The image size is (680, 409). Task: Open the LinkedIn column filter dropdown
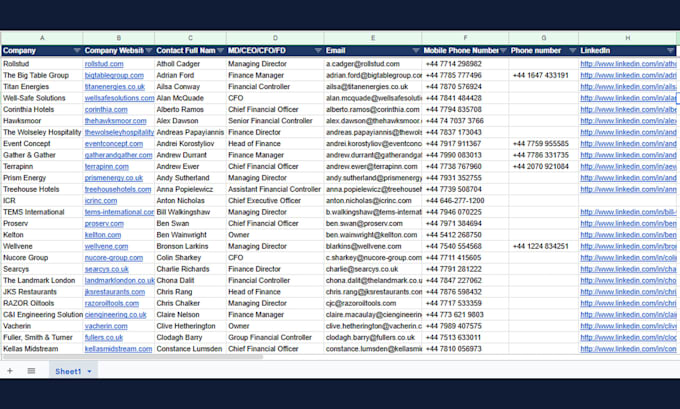(x=670, y=51)
